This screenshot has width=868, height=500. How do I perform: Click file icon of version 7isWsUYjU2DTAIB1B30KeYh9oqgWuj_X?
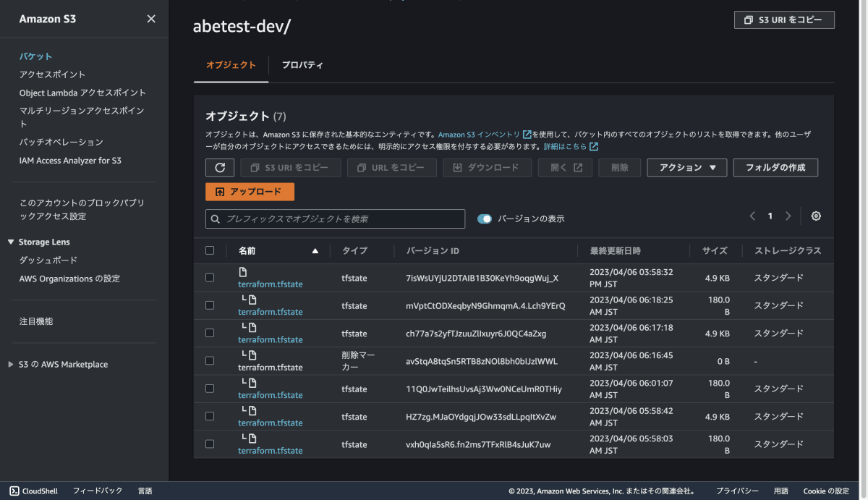pos(243,272)
